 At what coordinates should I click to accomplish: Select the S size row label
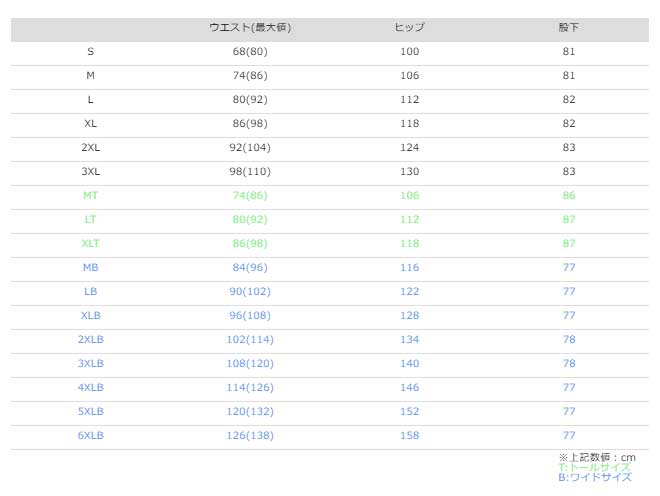tap(91, 51)
